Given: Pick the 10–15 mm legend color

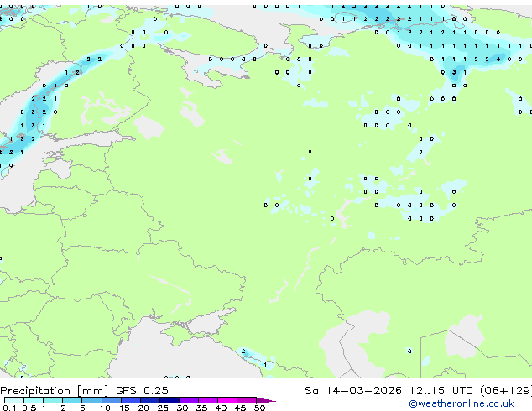Looking at the screenshot, I should click(x=112, y=400).
